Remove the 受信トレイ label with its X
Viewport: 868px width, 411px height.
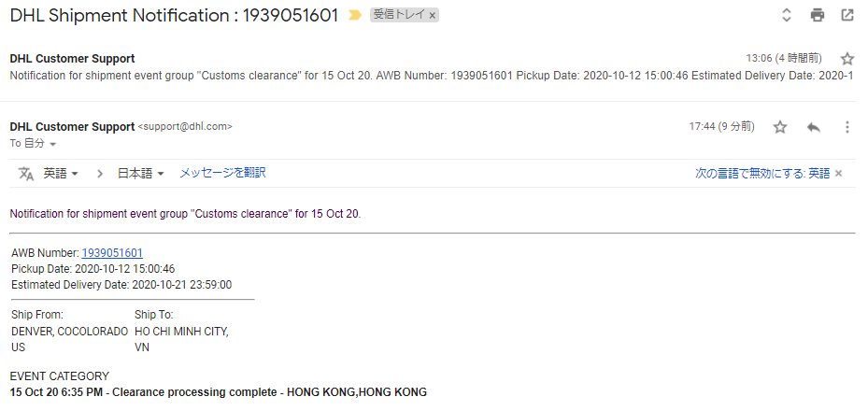pyautogui.click(x=433, y=16)
